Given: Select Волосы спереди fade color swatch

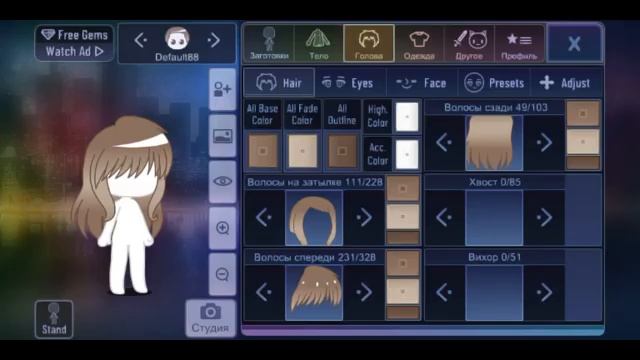Looking at the screenshot, I should pos(403,292).
